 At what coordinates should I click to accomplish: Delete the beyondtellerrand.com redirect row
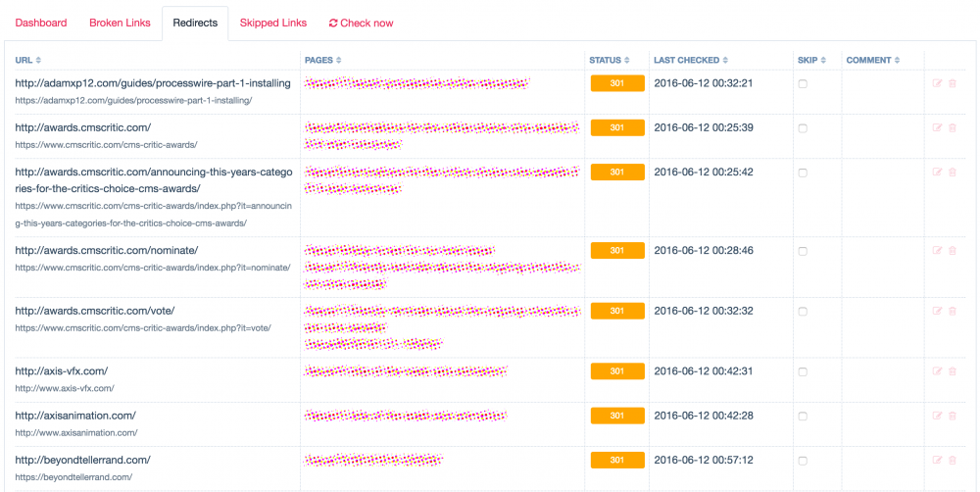953,460
